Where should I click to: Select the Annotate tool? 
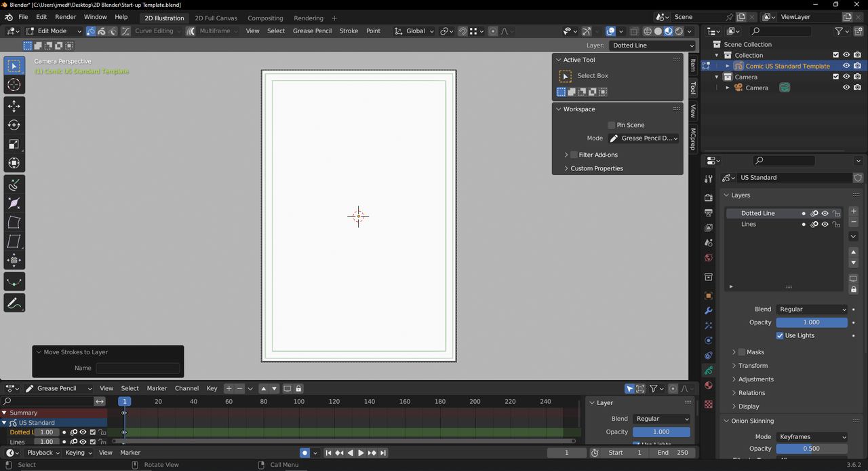tap(14, 303)
